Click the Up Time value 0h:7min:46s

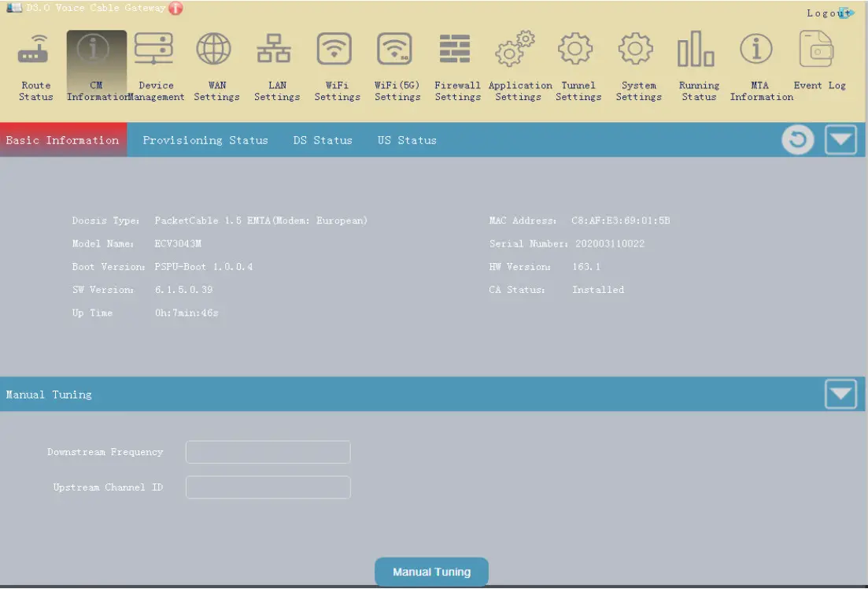[x=187, y=313]
